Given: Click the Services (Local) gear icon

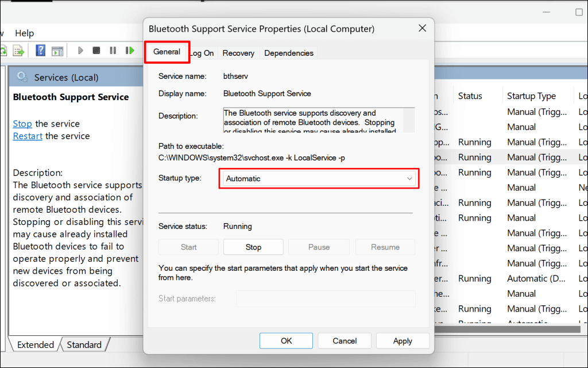Looking at the screenshot, I should [x=22, y=77].
